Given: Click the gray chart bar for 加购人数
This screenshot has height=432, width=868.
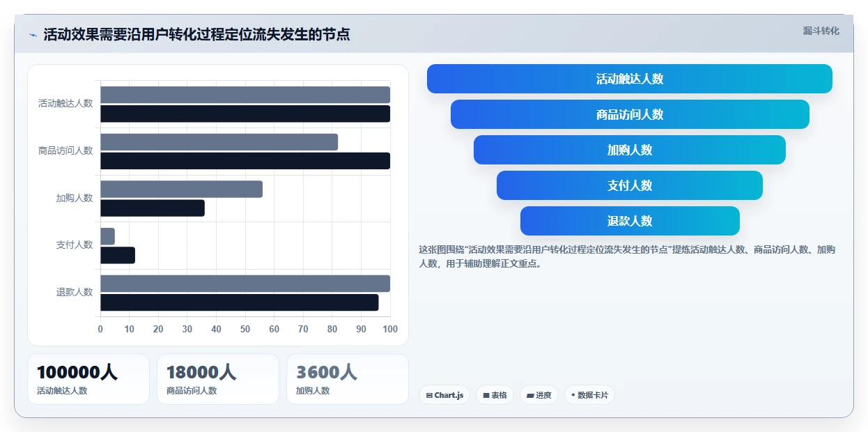Looking at the screenshot, I should [x=182, y=189].
